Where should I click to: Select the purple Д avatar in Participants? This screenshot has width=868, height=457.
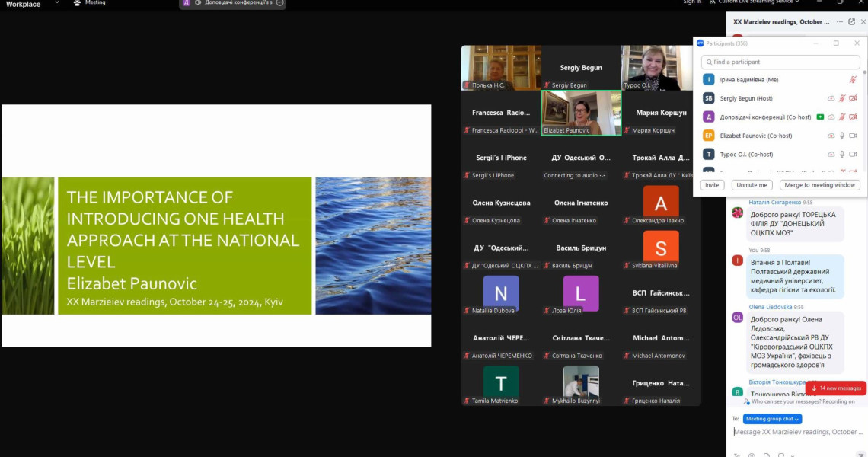(709, 117)
